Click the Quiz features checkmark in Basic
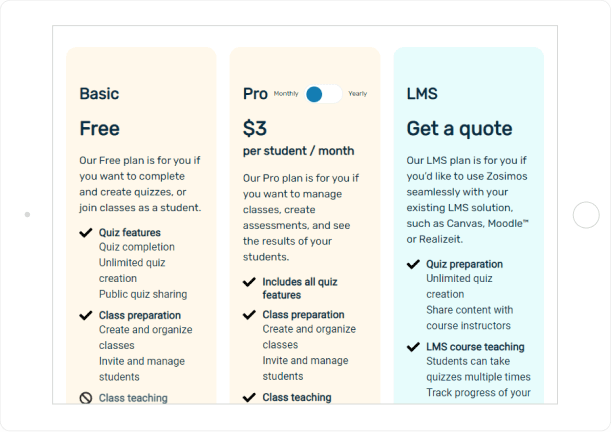The image size is (611, 432). coord(86,233)
